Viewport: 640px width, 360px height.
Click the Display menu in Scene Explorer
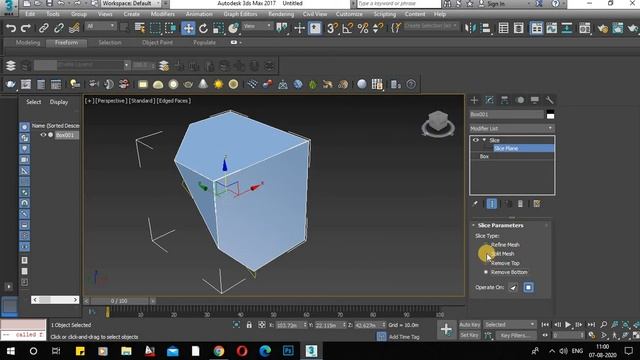tap(59, 102)
